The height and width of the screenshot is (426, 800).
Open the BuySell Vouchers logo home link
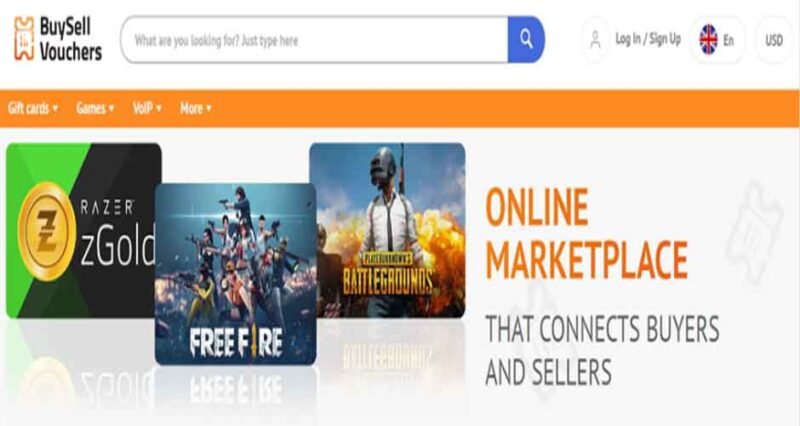tap(58, 39)
